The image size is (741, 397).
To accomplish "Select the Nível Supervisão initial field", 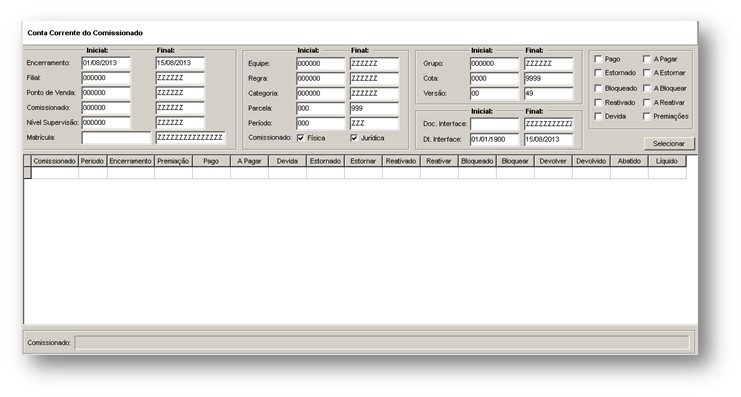I will coord(106,122).
